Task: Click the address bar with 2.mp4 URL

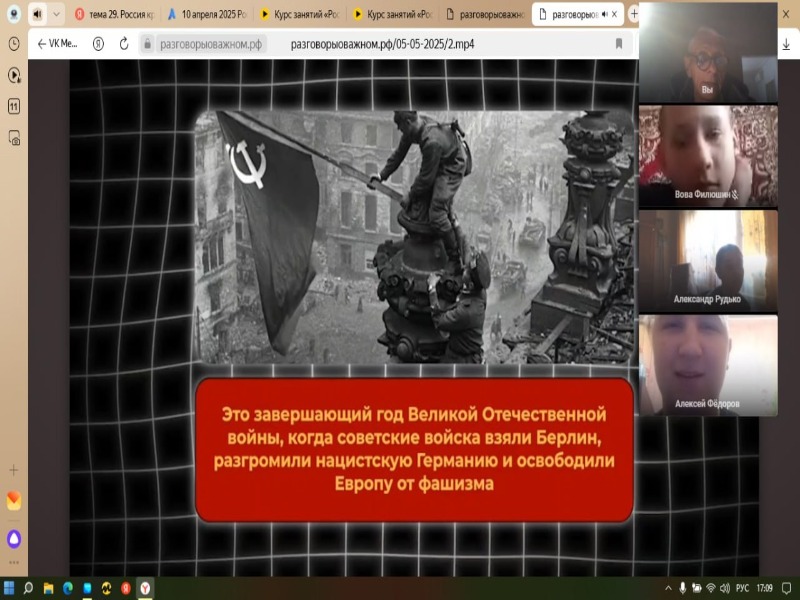Action: click(x=382, y=44)
